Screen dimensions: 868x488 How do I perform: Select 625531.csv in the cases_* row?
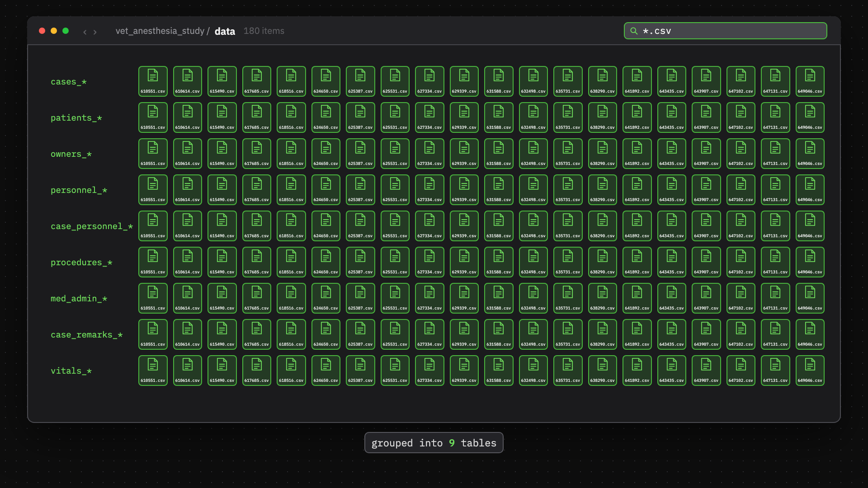(x=395, y=81)
